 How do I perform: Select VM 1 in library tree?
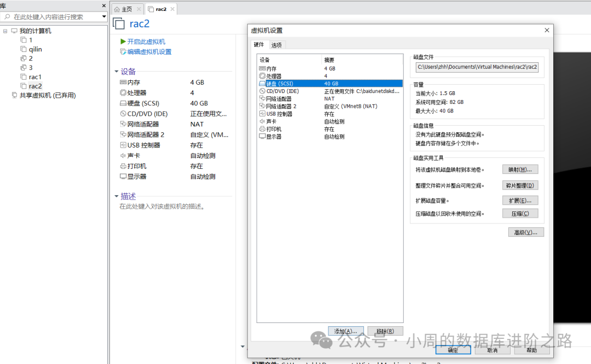tap(31, 40)
